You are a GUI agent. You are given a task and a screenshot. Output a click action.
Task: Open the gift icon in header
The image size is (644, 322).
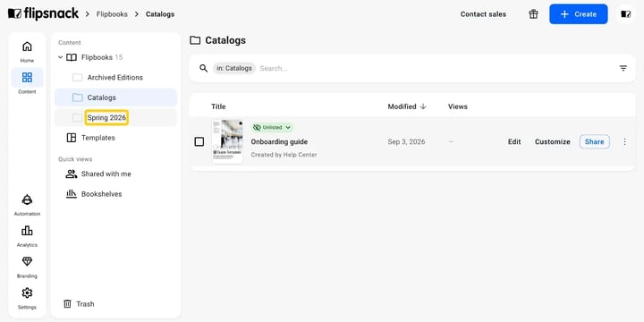533,14
